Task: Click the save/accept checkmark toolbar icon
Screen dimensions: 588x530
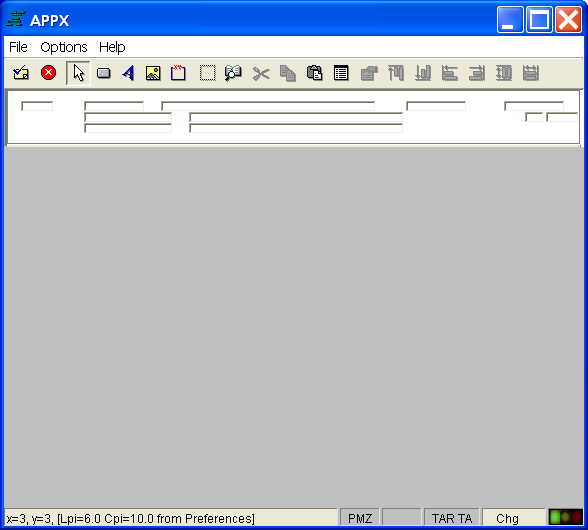Action: pyautogui.click(x=21, y=73)
